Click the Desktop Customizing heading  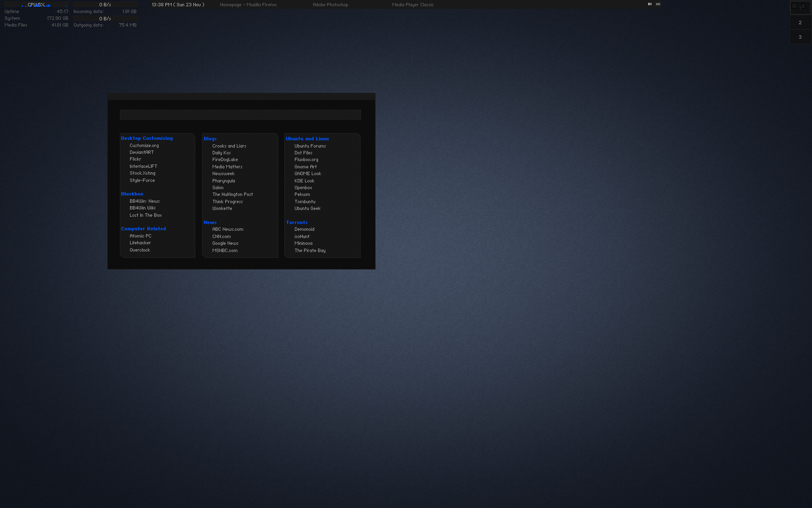pos(147,138)
